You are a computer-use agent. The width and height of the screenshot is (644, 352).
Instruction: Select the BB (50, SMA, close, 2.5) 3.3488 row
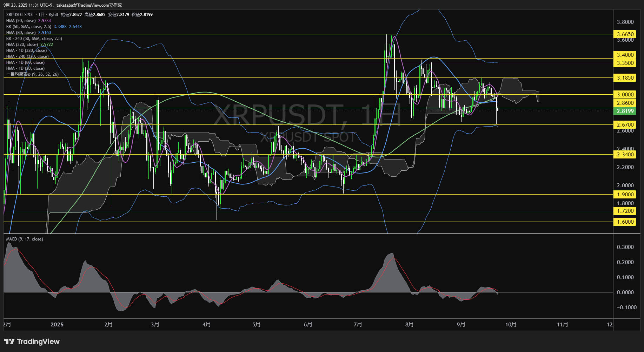pos(44,27)
